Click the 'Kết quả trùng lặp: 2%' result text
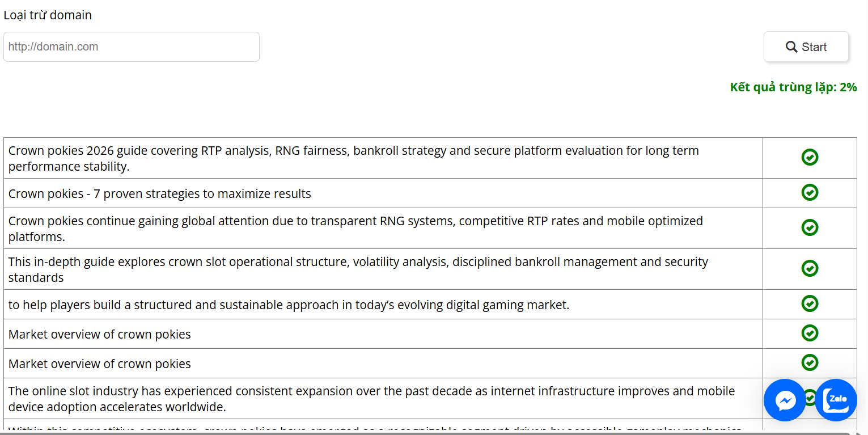Screen dimensions: 868x435 793,87
